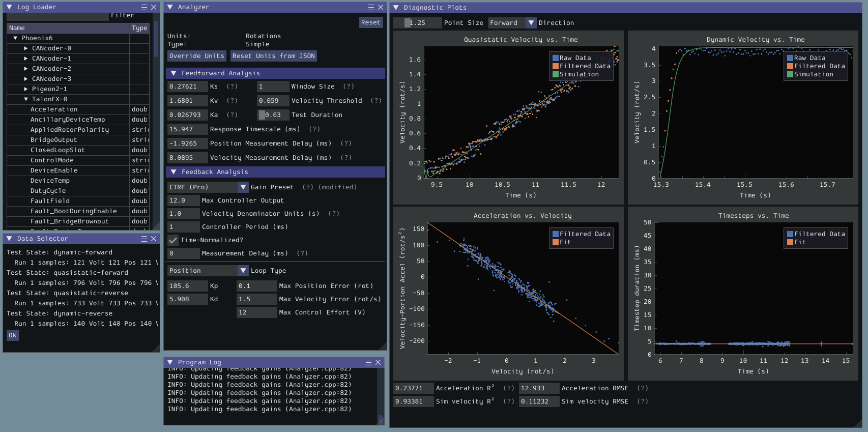The image size is (868, 432).
Task: Collapse the Program Log window triangle
Action: point(170,362)
